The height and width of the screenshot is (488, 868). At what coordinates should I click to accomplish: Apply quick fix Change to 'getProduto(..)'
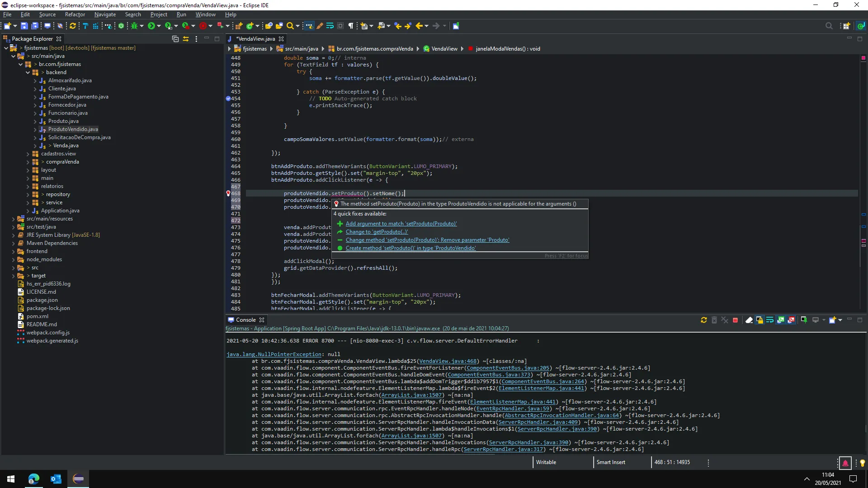[377, 232]
